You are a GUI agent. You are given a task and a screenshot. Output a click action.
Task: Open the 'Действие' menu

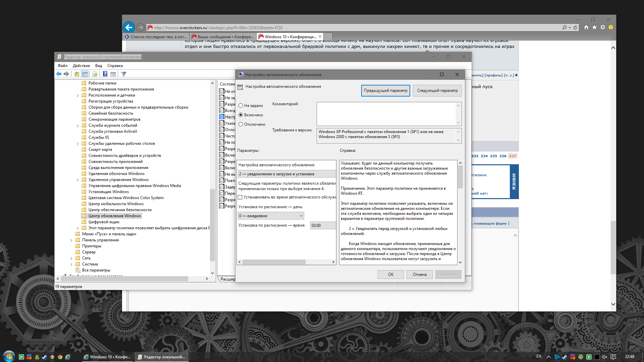click(x=81, y=66)
